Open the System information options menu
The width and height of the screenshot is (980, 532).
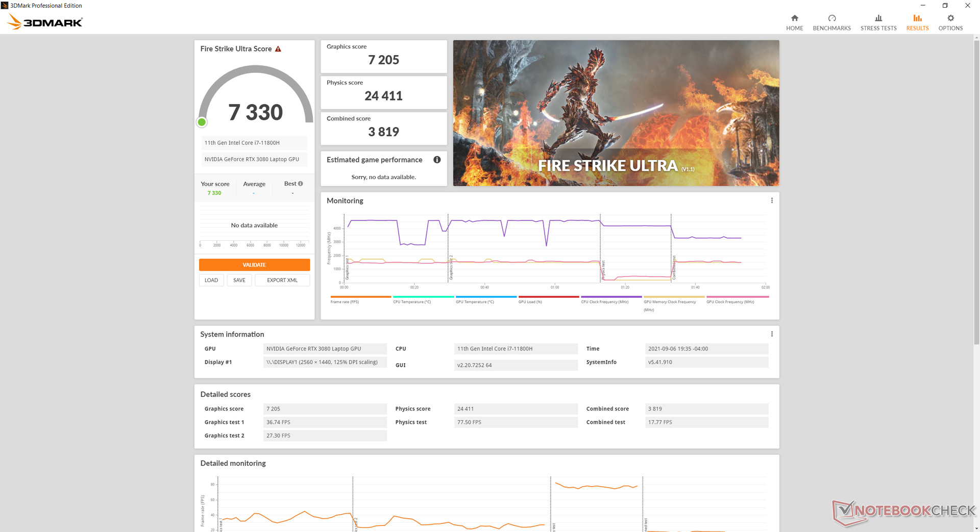pos(772,334)
